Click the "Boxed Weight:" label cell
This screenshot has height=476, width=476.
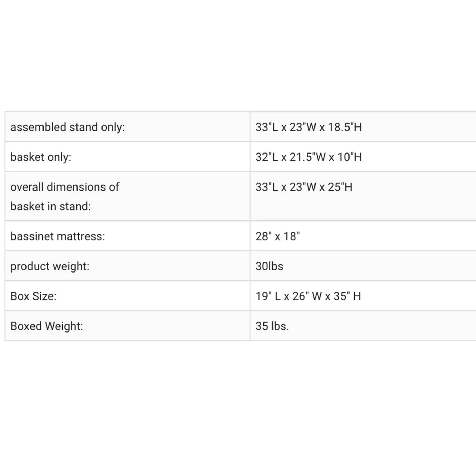[47, 326]
